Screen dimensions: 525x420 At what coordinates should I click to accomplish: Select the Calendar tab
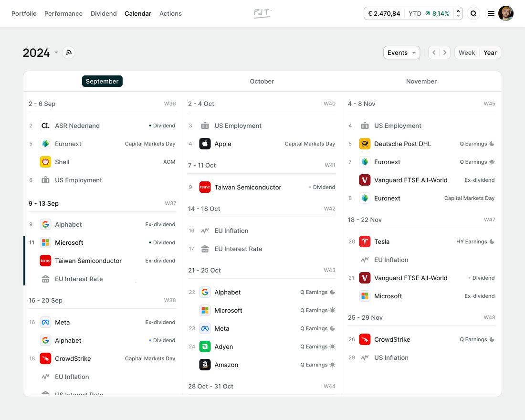tap(137, 13)
